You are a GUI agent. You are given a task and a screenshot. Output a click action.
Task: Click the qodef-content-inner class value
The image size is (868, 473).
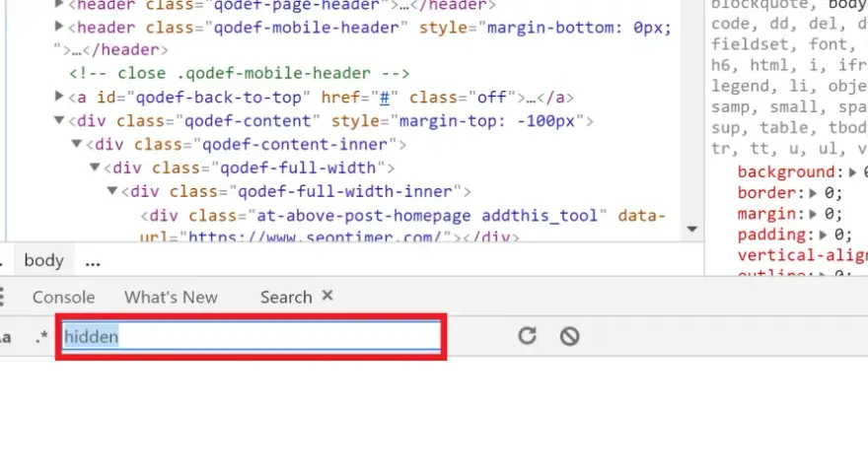pos(295,145)
